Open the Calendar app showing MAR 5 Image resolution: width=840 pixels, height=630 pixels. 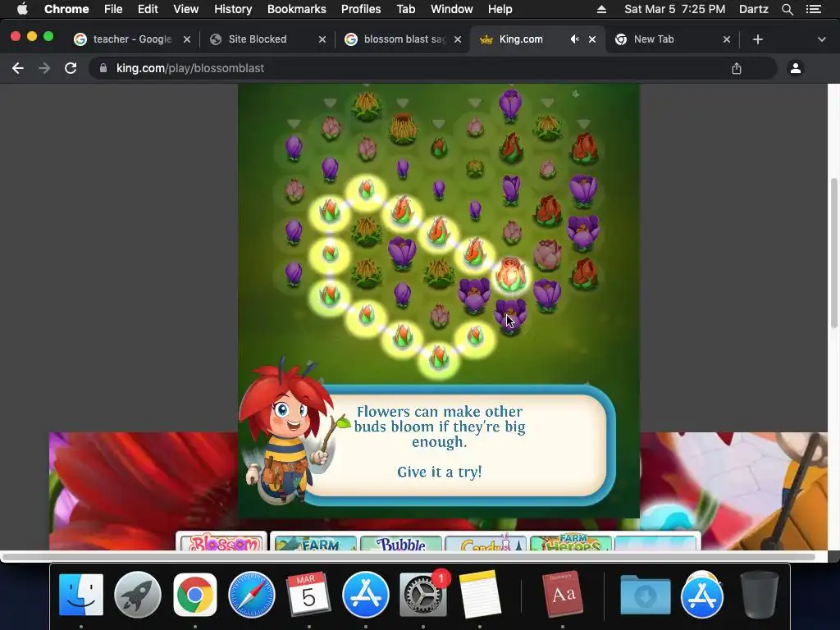[308, 595]
